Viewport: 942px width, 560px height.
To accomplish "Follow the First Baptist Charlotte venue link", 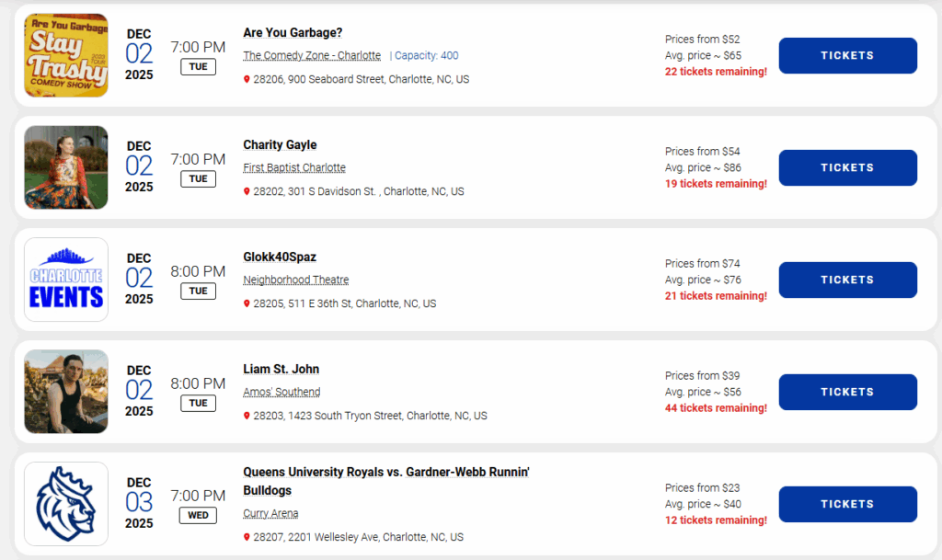I will 294,168.
